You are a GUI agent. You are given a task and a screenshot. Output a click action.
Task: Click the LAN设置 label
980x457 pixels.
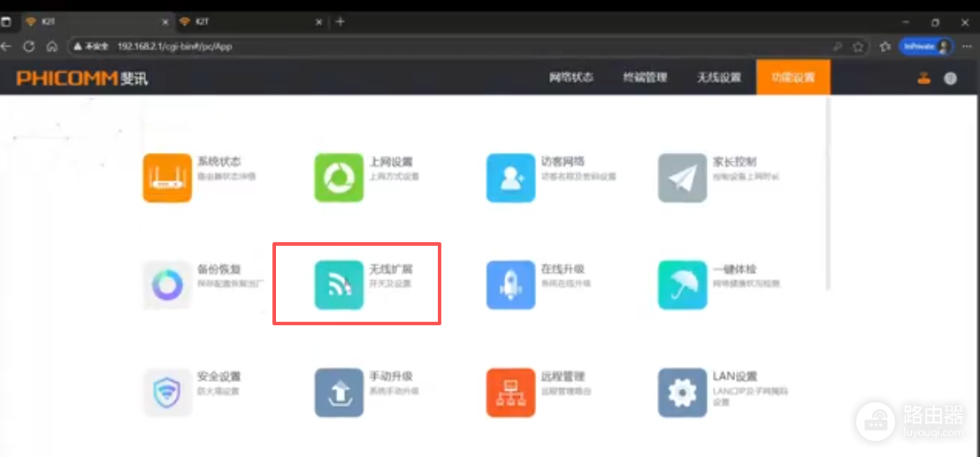click(735, 377)
